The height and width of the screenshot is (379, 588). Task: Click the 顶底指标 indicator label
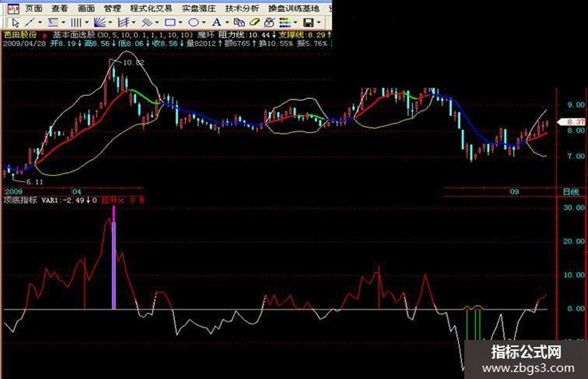pyautogui.click(x=21, y=200)
